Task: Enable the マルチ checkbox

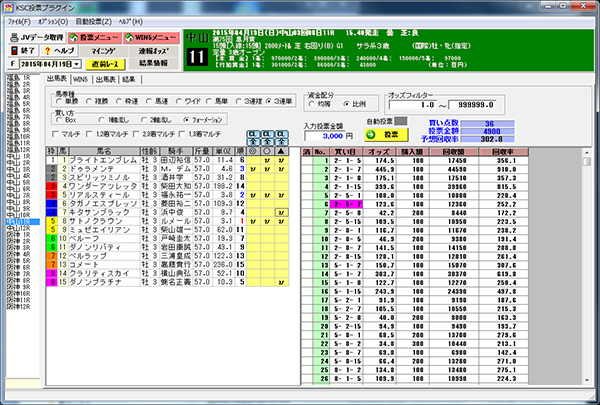Action: (55, 134)
